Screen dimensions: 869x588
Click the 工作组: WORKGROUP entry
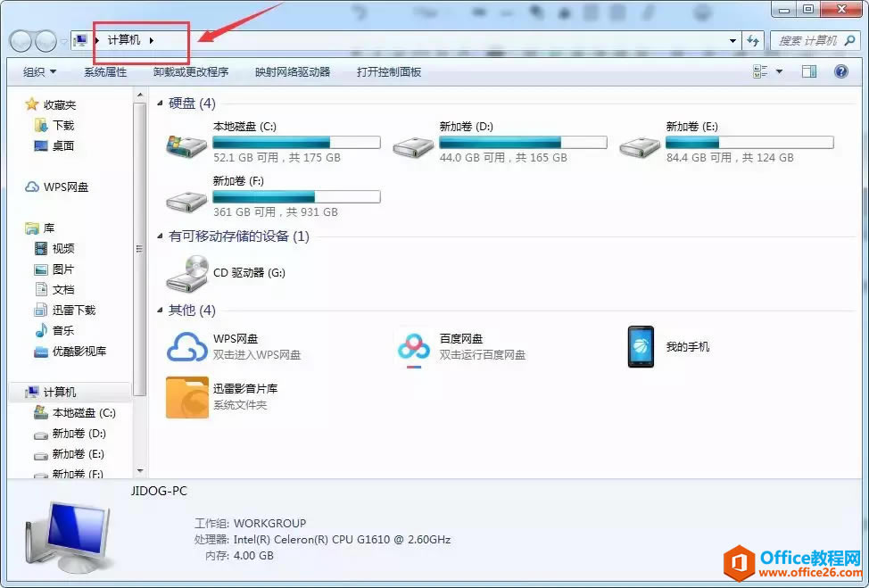click(x=250, y=523)
